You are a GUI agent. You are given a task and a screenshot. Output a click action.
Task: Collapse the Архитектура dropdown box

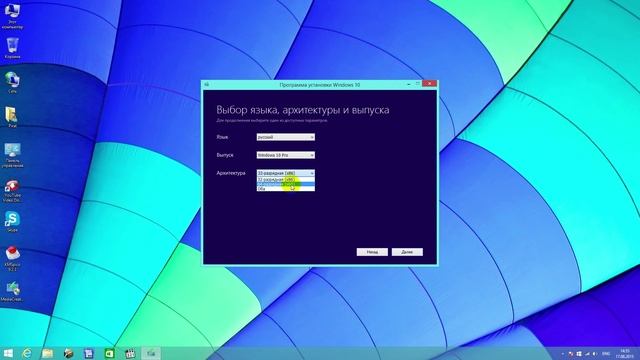[285, 173]
